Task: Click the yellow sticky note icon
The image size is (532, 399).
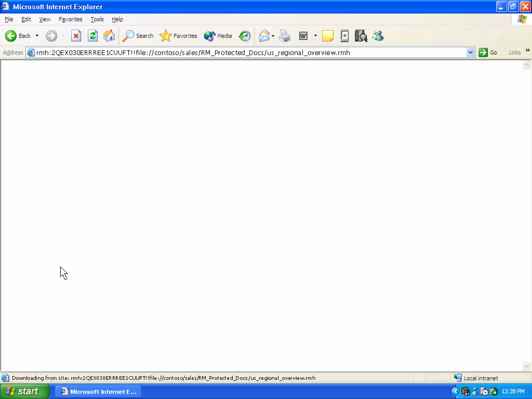Action: coord(328,36)
